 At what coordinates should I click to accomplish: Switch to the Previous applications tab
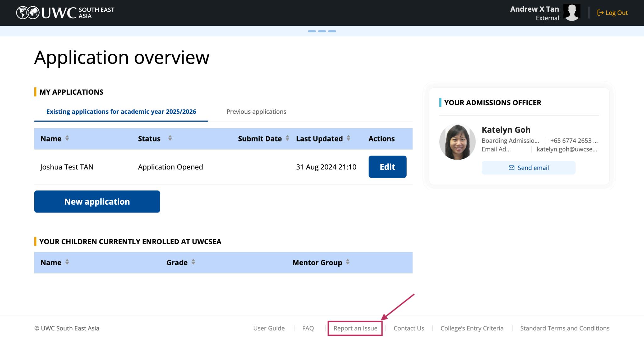256,112
